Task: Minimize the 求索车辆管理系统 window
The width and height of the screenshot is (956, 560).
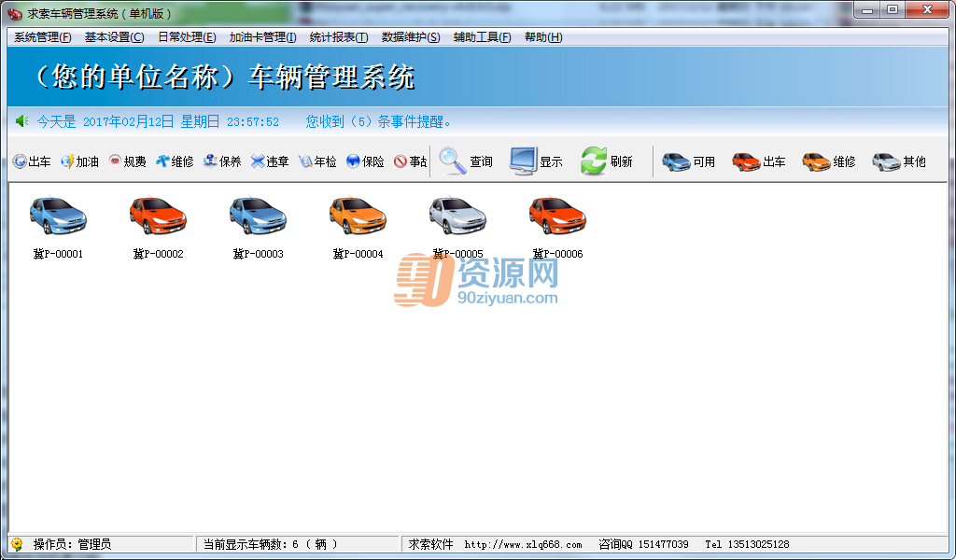Action: click(x=867, y=9)
